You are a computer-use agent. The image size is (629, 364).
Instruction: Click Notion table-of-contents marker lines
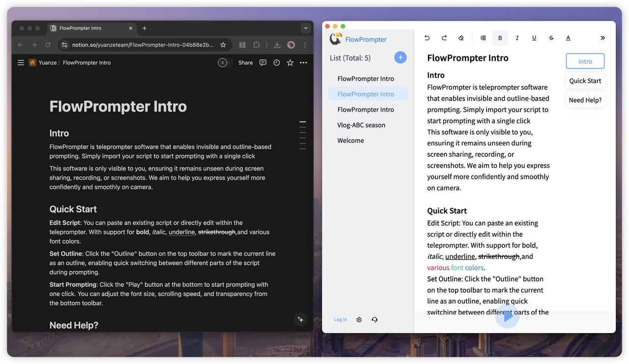pyautogui.click(x=303, y=135)
